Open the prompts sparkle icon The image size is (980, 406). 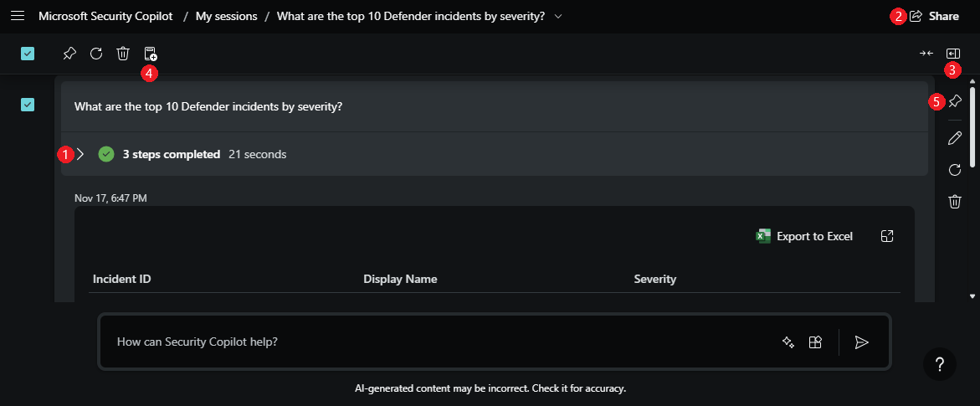788,342
